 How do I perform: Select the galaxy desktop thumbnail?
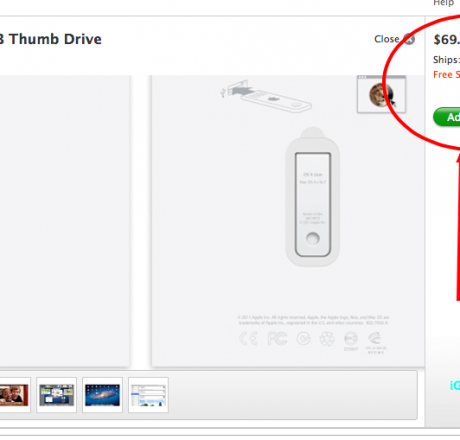coord(102,395)
